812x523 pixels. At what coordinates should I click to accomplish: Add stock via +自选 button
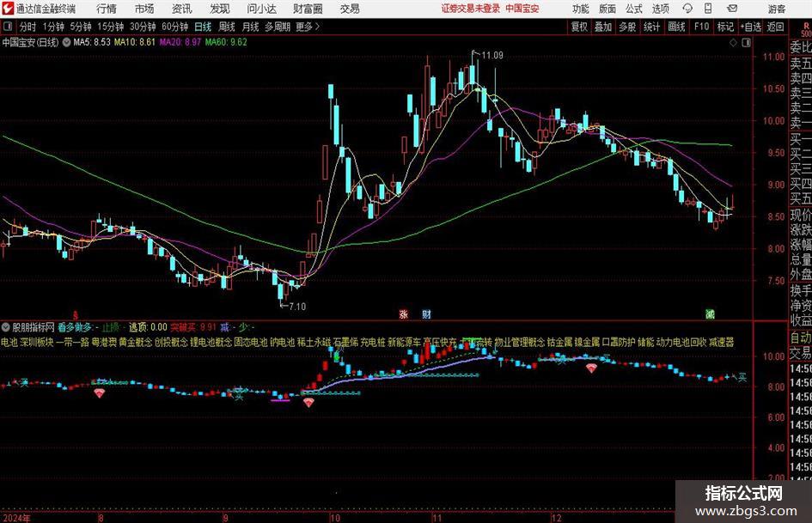tap(751, 27)
